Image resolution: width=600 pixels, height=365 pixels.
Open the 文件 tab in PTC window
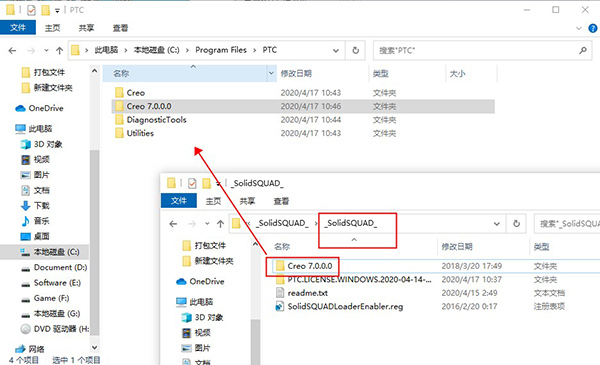coord(18,28)
